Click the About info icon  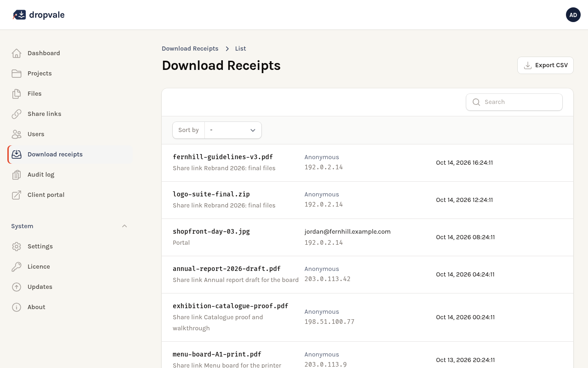tap(17, 307)
